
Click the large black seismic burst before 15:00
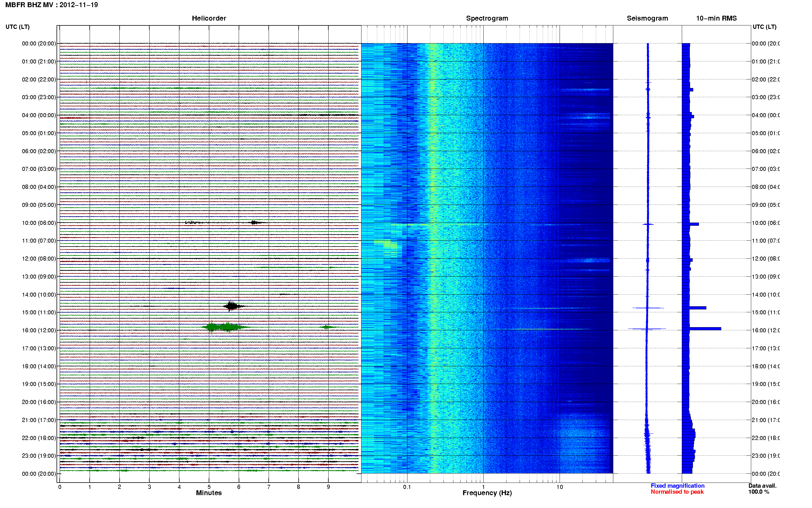(x=232, y=306)
